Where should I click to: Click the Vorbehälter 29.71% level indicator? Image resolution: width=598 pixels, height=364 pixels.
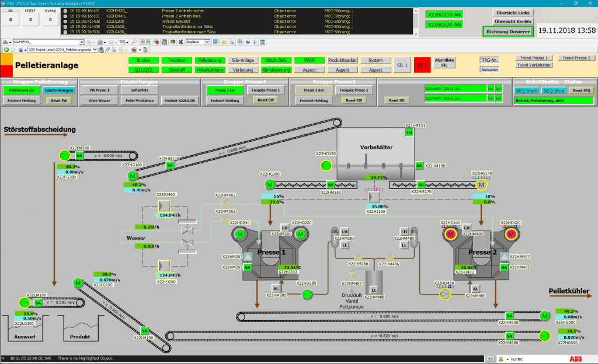(x=376, y=177)
